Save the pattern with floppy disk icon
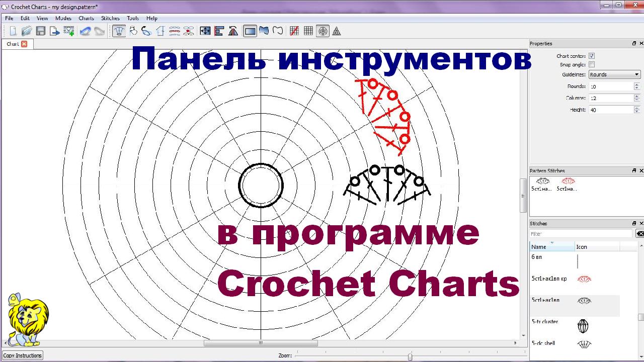Viewport: 644px width, 362px height. tap(41, 31)
